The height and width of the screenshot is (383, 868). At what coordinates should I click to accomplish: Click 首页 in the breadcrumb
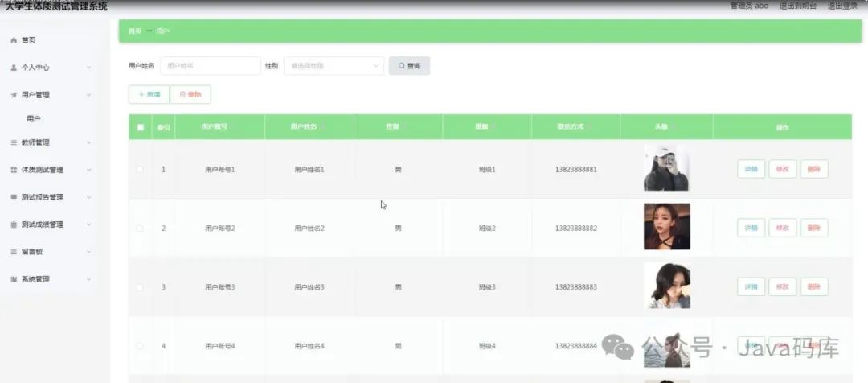pos(135,31)
